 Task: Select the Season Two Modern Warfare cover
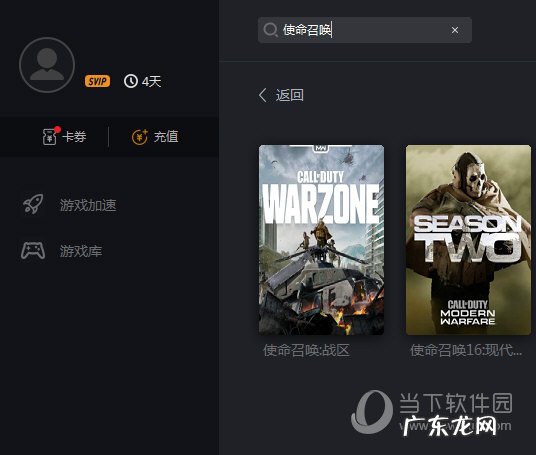tap(468, 240)
